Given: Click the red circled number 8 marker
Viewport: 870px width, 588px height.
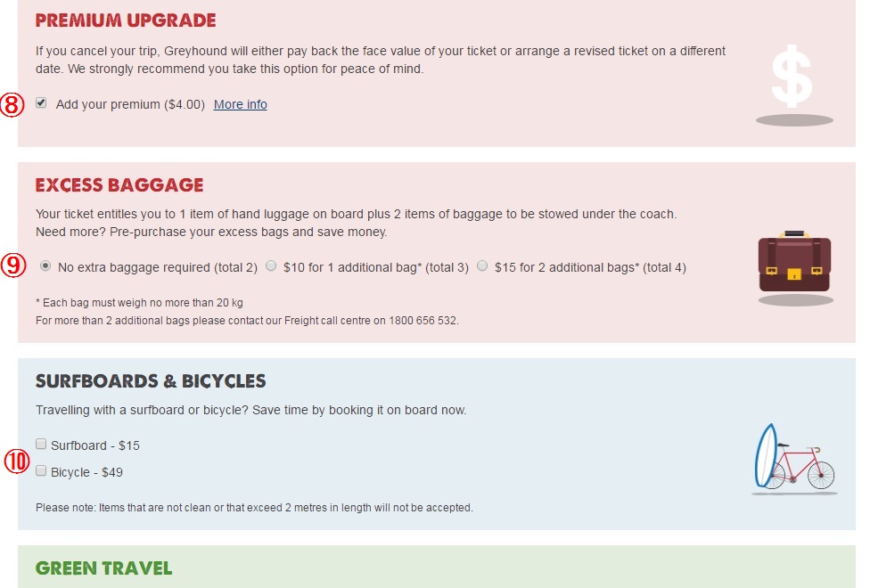Looking at the screenshot, I should 11,104.
